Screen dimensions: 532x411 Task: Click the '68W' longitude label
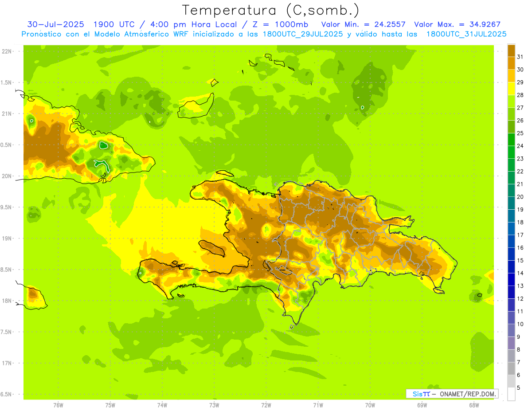coord(474,405)
